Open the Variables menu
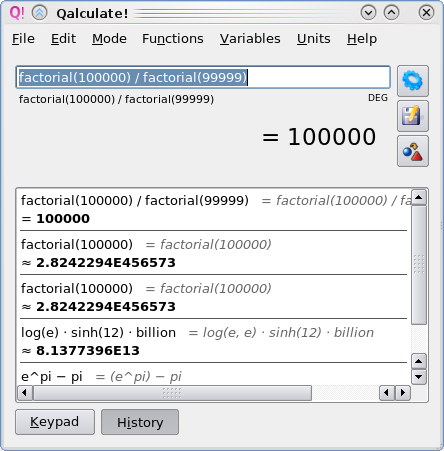 coord(250,39)
